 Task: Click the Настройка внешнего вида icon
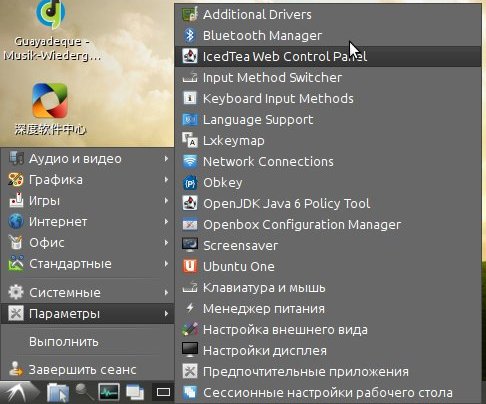[190, 329]
